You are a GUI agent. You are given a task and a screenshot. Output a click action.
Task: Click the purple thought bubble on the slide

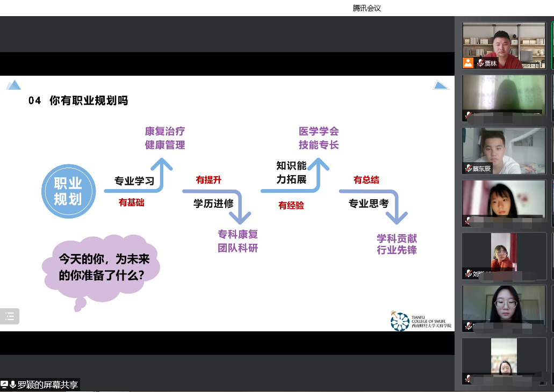click(102, 267)
